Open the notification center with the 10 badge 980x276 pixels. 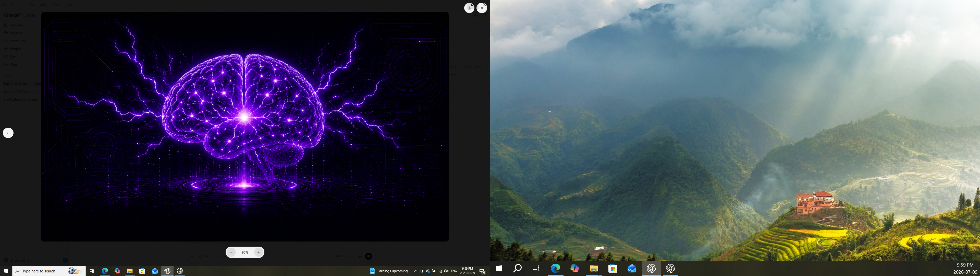tap(482, 271)
